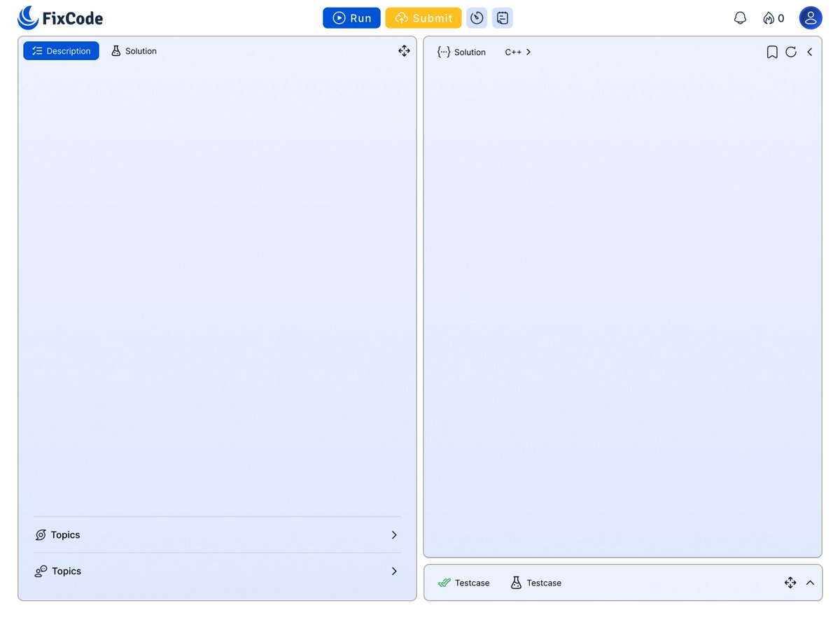Open notifications bell
This screenshot has height=617, width=840.
[740, 18]
